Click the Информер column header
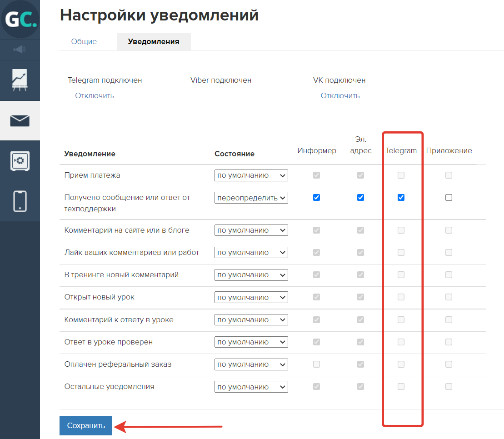504x439 pixels. pos(317,151)
